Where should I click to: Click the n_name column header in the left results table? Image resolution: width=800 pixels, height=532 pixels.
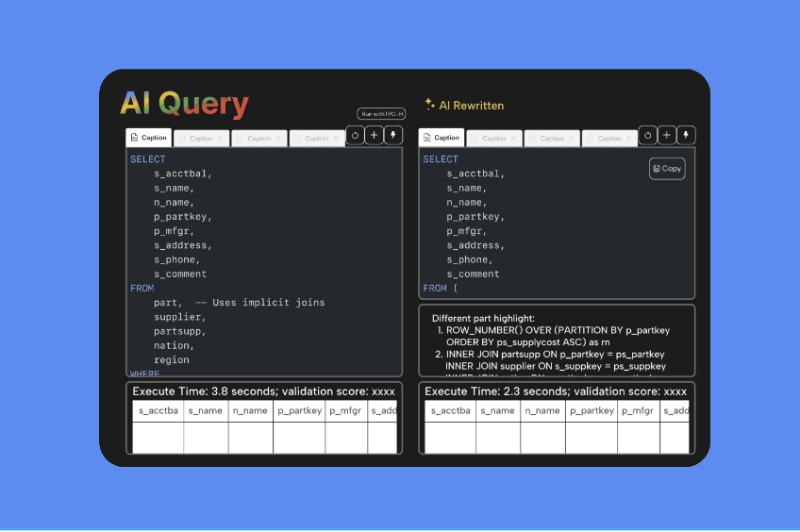coord(251,411)
